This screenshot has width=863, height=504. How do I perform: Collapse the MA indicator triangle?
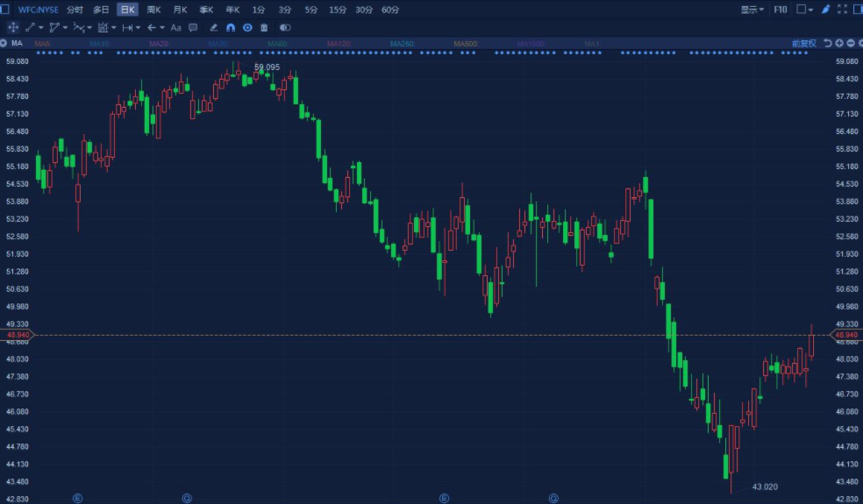(x=4, y=43)
